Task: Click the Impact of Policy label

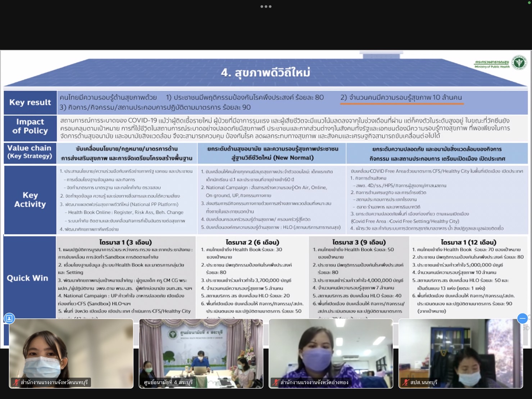Action: pyautogui.click(x=30, y=126)
